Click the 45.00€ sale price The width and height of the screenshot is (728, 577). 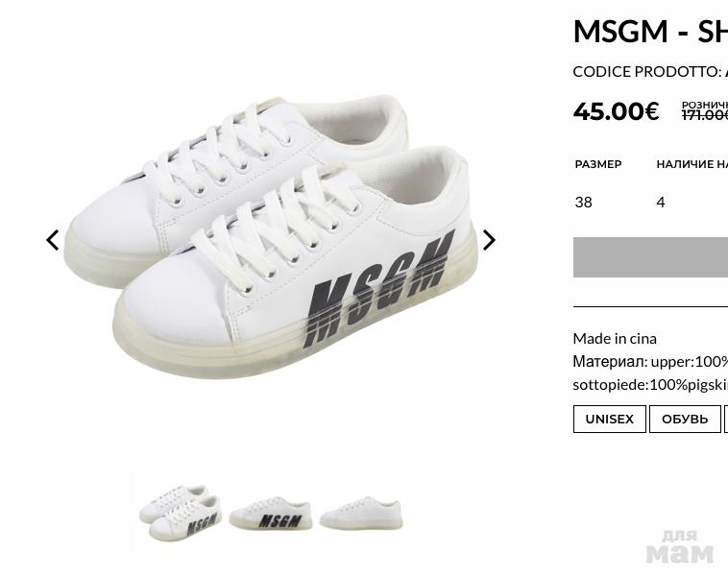(616, 111)
